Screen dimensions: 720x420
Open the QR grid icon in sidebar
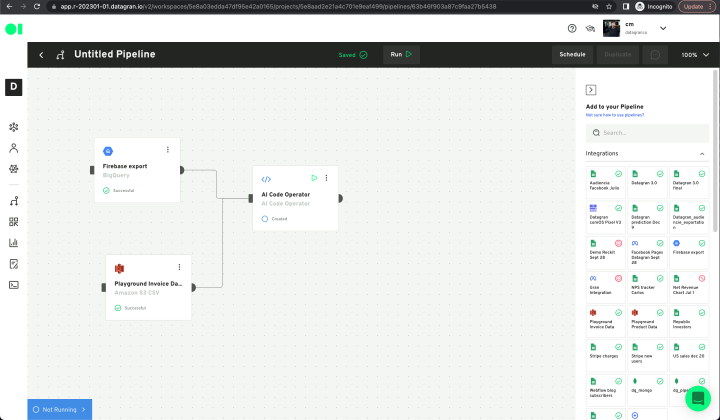pyautogui.click(x=14, y=222)
